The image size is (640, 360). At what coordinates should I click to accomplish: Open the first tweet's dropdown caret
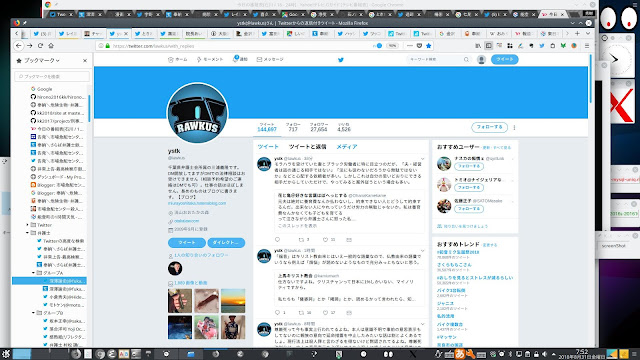coord(422,159)
